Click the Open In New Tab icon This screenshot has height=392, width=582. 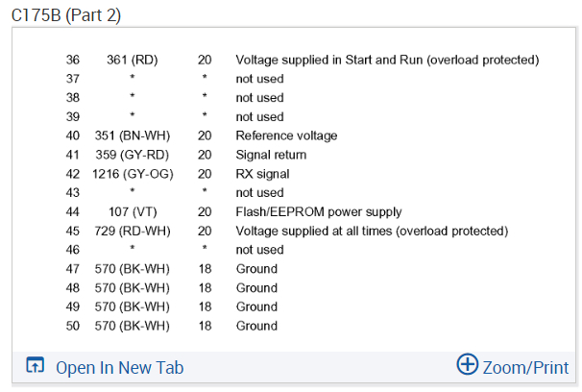tap(36, 366)
